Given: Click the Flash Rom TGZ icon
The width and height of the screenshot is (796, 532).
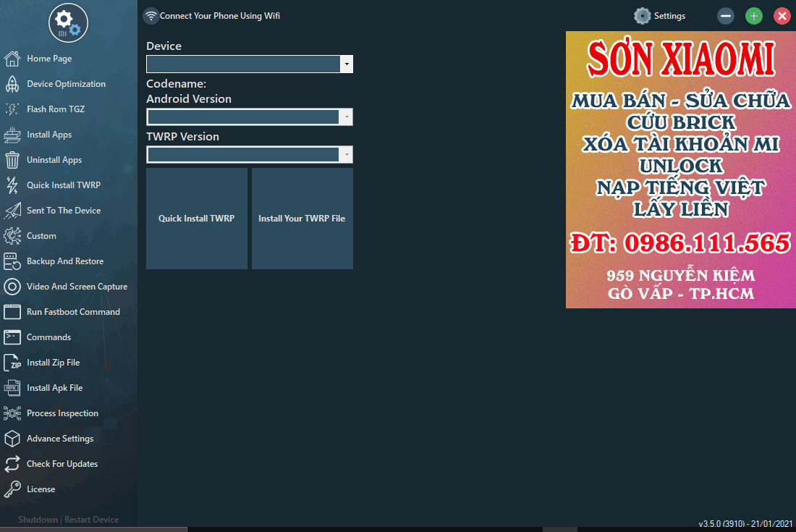Looking at the screenshot, I should 12,109.
